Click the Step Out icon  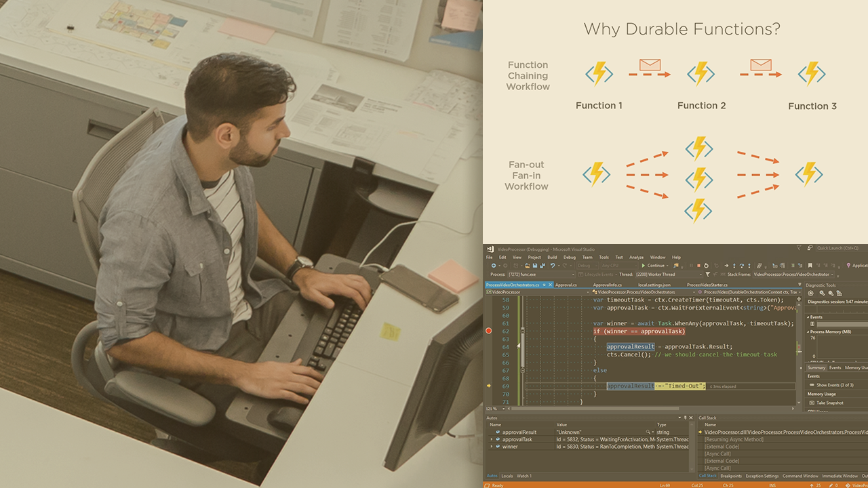749,266
